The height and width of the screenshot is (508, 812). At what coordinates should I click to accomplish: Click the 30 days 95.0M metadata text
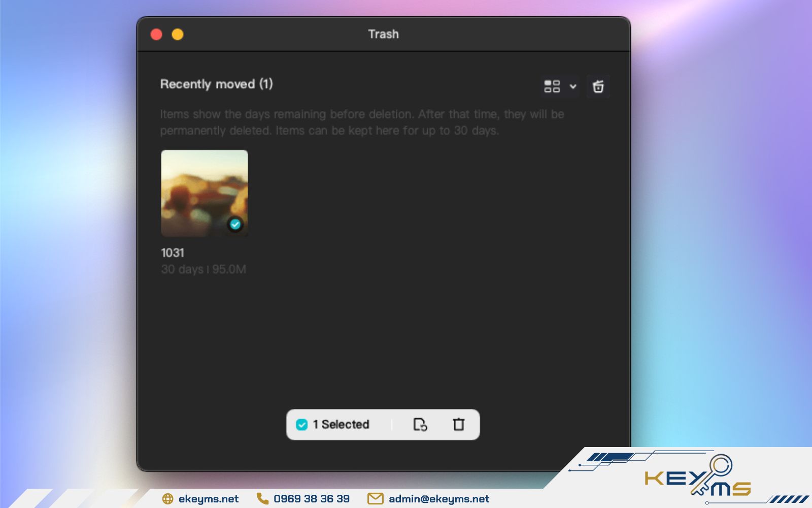pos(203,269)
